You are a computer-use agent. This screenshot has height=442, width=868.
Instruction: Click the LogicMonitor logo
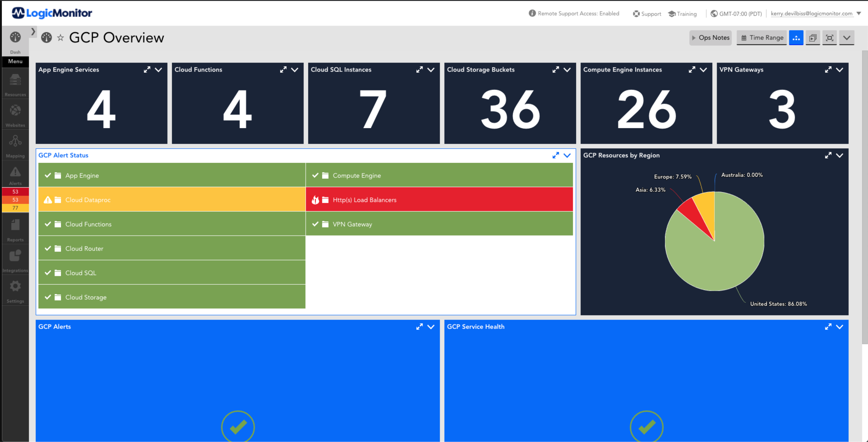click(x=52, y=13)
